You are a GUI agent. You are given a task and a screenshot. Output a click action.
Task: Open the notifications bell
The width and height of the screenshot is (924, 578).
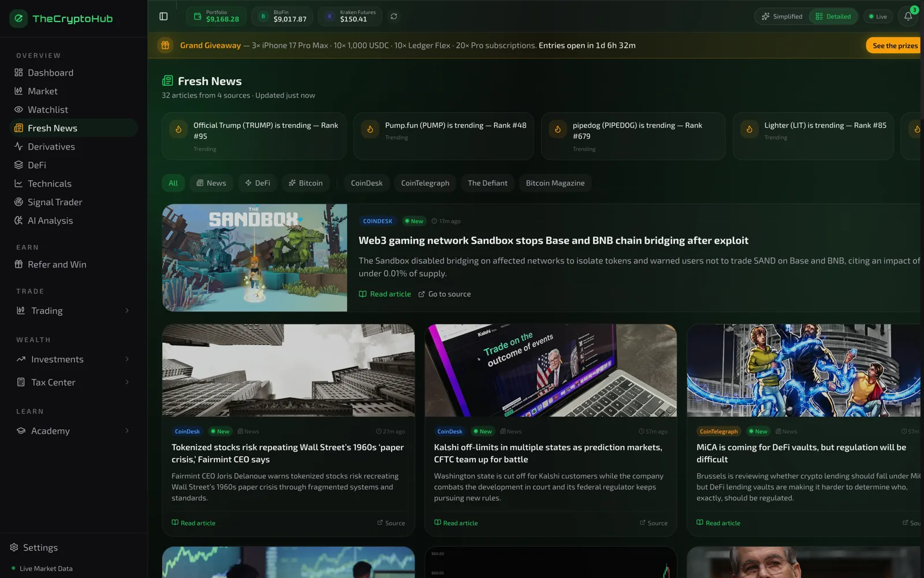click(x=908, y=16)
